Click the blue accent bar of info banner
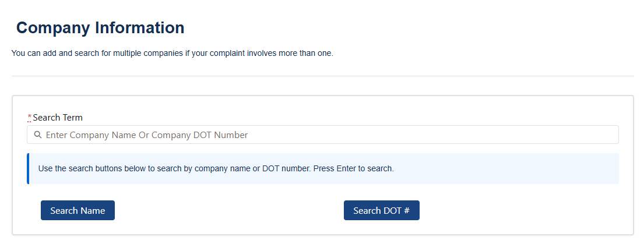Viewport: 644px width, 247px height. [x=28, y=169]
